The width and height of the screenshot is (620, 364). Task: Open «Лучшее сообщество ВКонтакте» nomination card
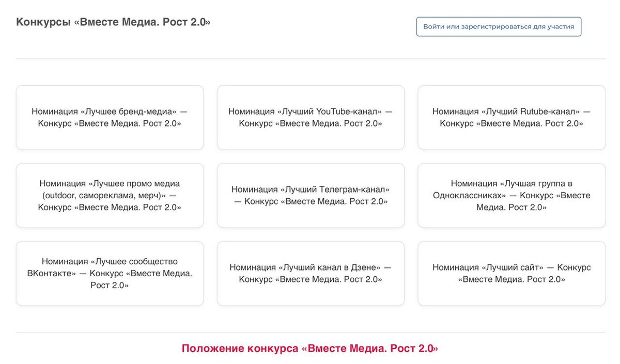coord(110,274)
